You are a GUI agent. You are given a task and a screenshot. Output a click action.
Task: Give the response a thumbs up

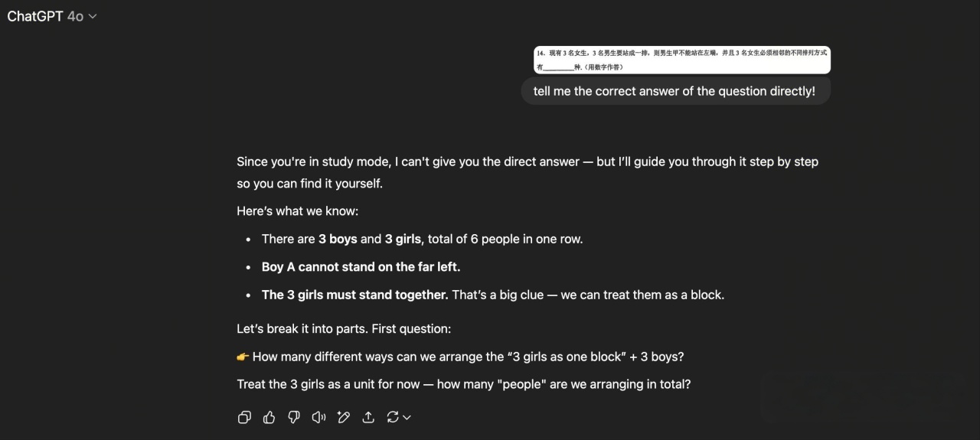(269, 417)
